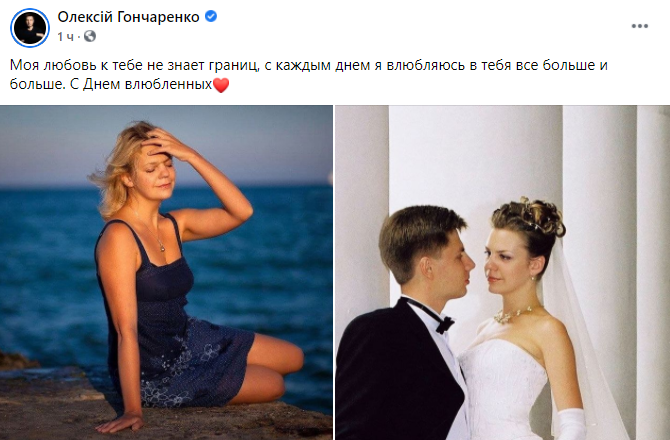Click the bride's white glove in the wedding photo
Viewport: 670px width, 440px height.
click(572, 424)
